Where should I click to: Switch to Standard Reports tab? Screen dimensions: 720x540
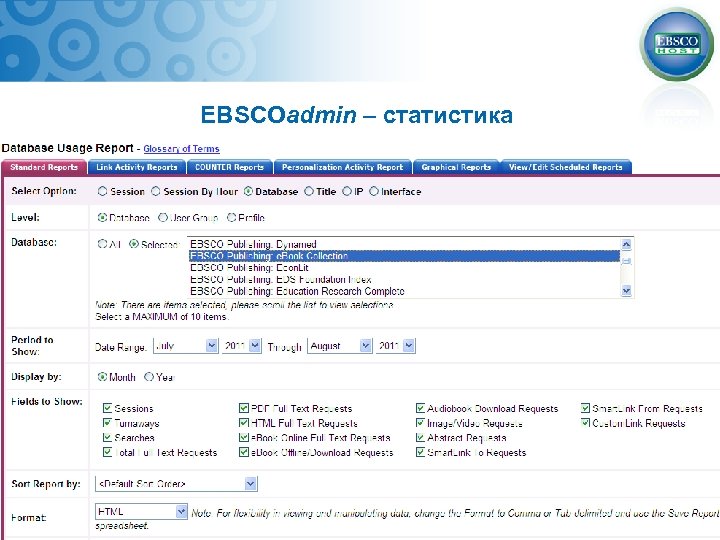pyautogui.click(x=44, y=167)
